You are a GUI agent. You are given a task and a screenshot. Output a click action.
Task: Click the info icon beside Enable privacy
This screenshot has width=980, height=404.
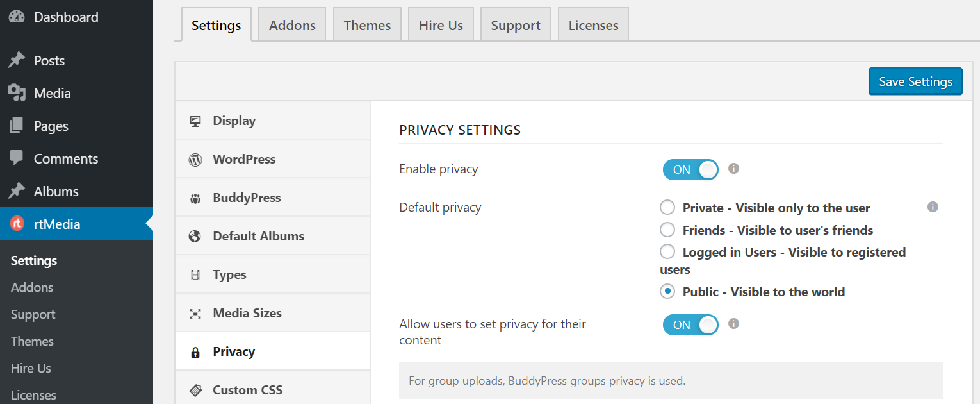tap(733, 169)
